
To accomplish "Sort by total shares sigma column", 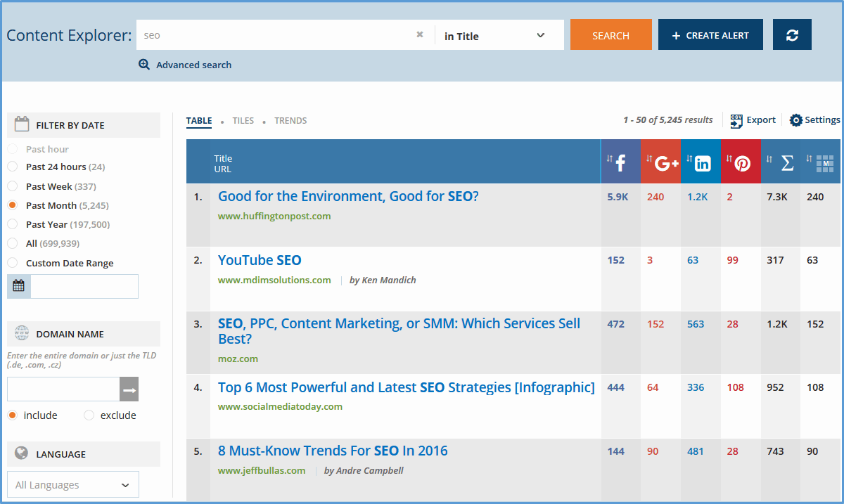I will pyautogui.click(x=781, y=162).
